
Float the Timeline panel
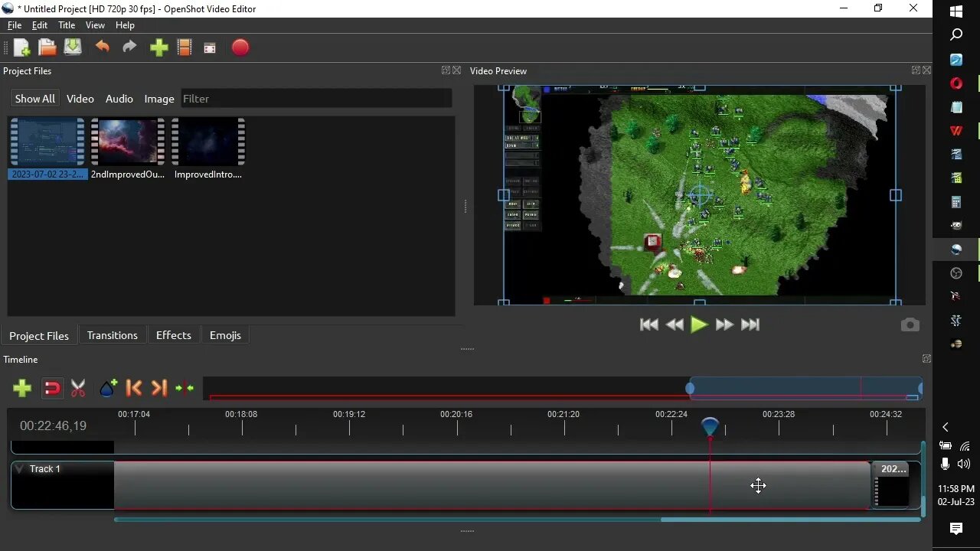926,359
